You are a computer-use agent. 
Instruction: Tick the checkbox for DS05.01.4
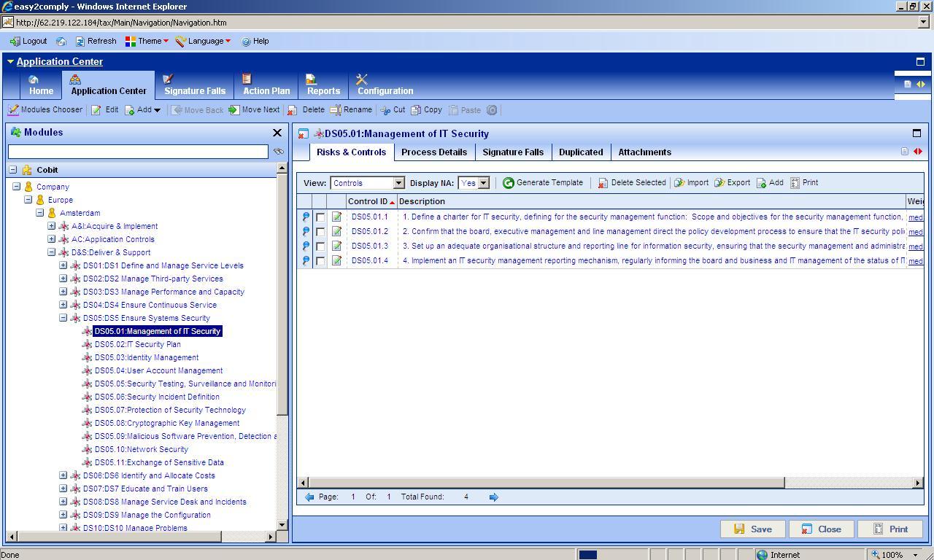(x=320, y=261)
